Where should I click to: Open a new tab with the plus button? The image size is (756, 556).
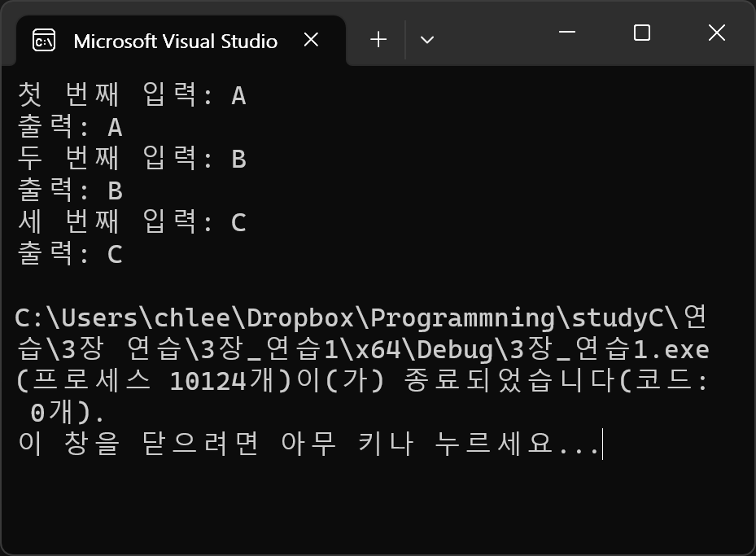378,40
